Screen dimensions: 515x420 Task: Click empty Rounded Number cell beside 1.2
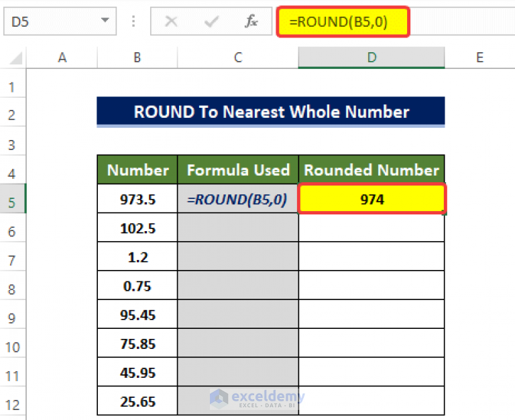(371, 257)
